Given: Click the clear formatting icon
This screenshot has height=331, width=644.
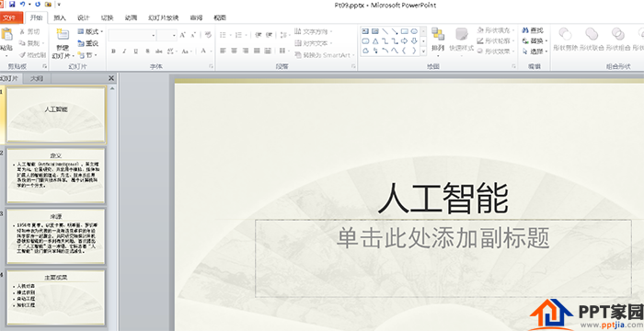Looking at the screenshot, I should pyautogui.click(x=208, y=35).
